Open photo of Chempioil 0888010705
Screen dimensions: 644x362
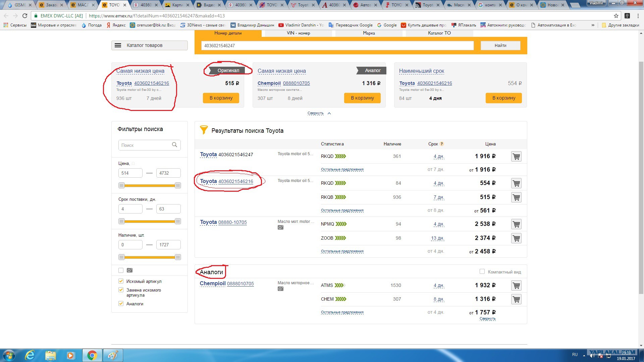coord(281,289)
